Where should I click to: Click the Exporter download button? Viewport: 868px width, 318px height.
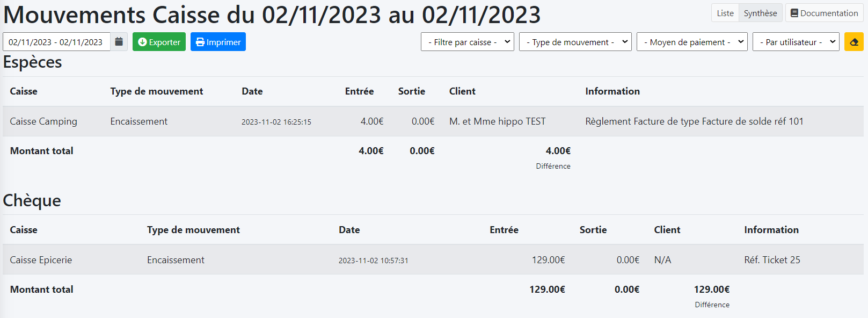(159, 42)
